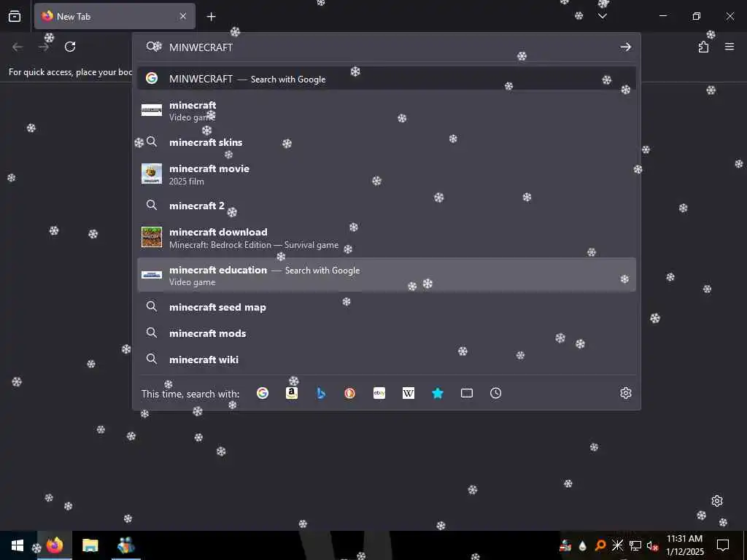This screenshot has width=747, height=560.
Task: Go forward one page
Action: point(44,47)
